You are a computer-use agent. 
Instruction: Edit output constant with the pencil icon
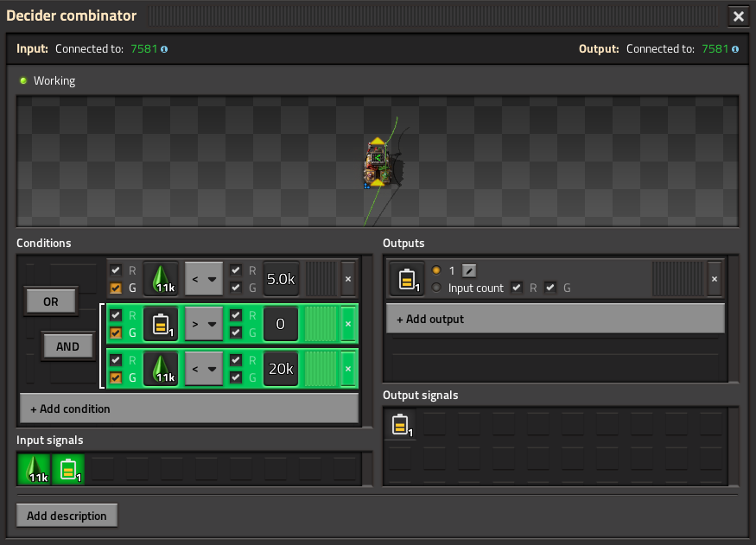click(469, 271)
